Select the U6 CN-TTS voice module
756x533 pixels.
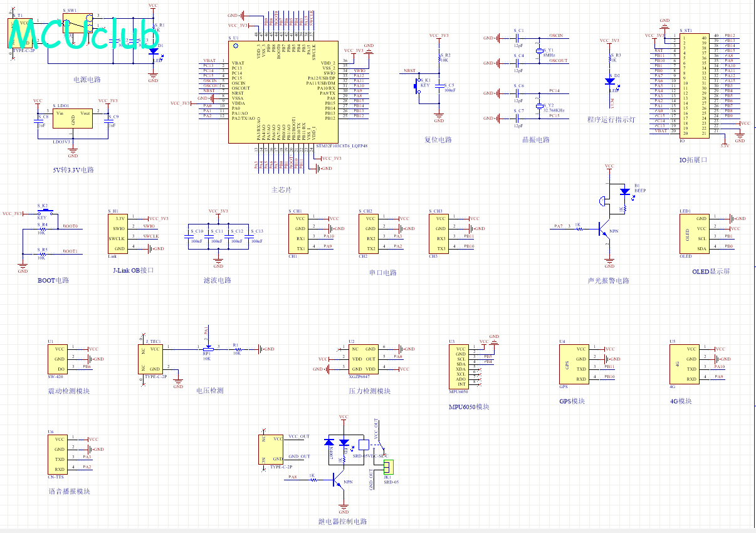coord(58,455)
